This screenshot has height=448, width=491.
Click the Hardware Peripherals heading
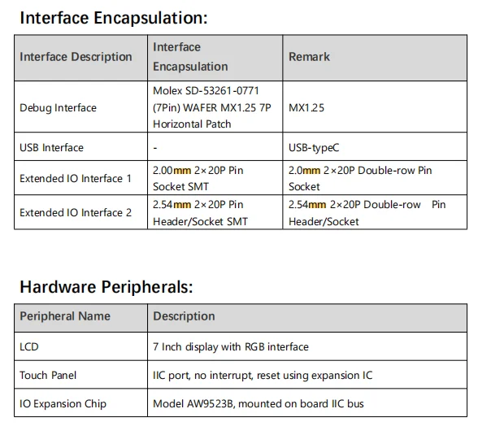[x=106, y=287]
